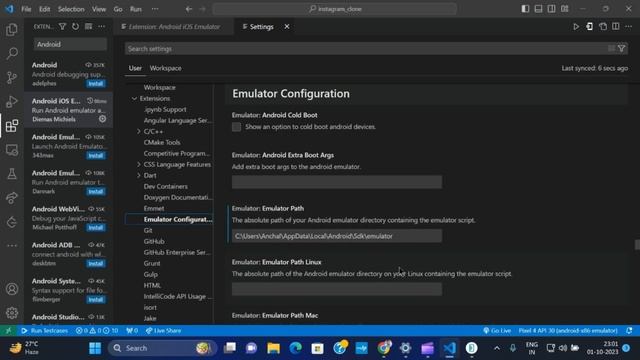Viewport: 640px width, 360px height.
Task: Select GitHub in settings tree
Action: 154,241
